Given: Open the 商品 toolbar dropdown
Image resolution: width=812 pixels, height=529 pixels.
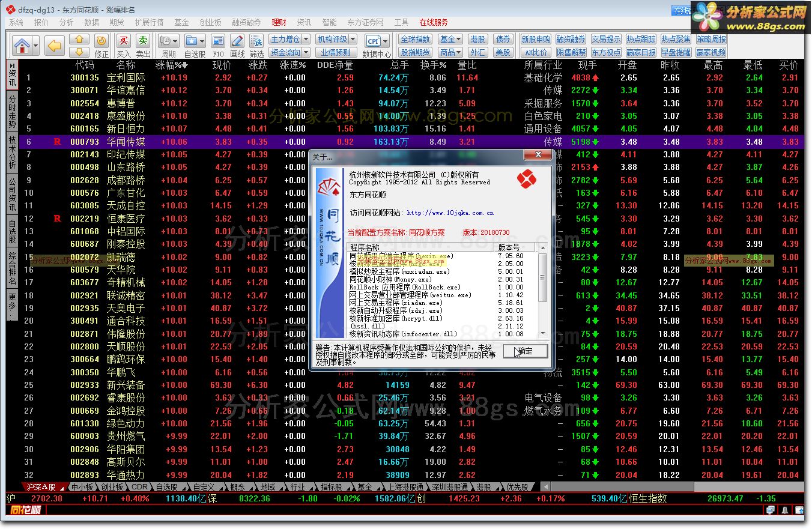Looking at the screenshot, I should 451,52.
